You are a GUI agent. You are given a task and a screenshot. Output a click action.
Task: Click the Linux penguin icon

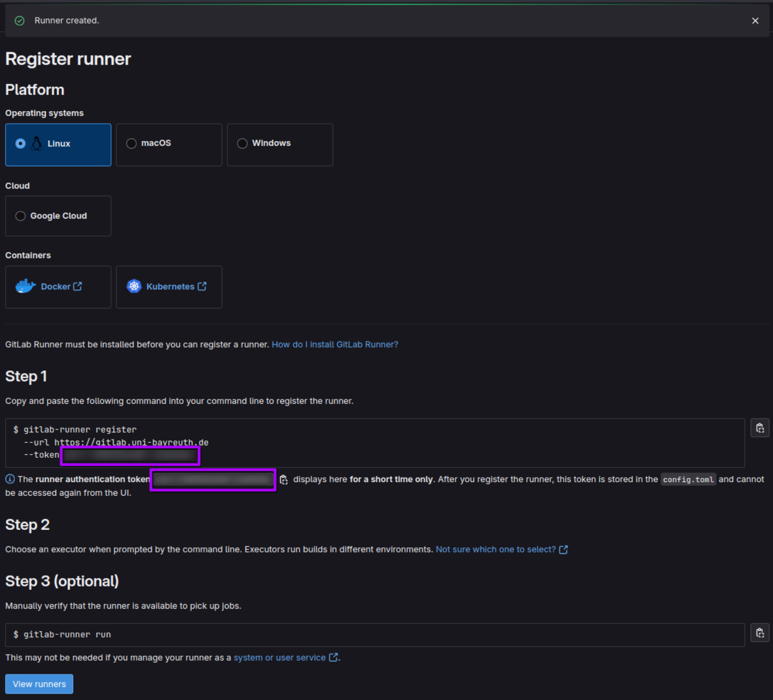37,144
